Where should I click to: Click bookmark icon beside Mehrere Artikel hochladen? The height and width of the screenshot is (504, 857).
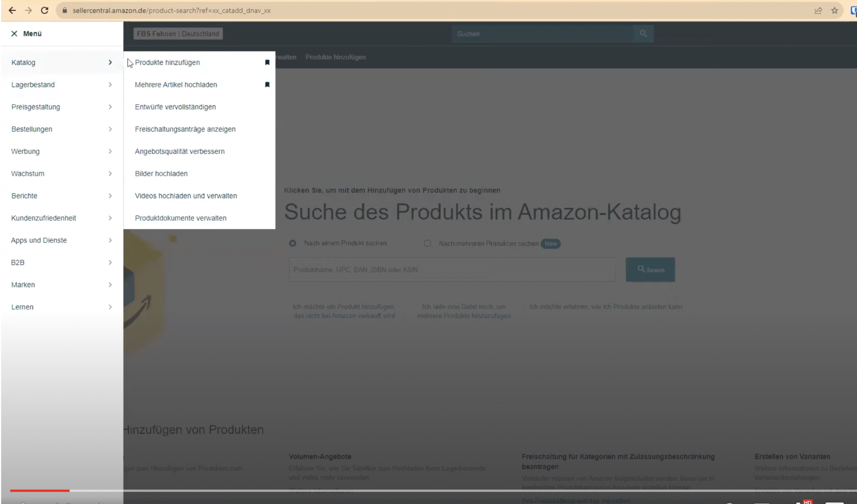tap(267, 85)
